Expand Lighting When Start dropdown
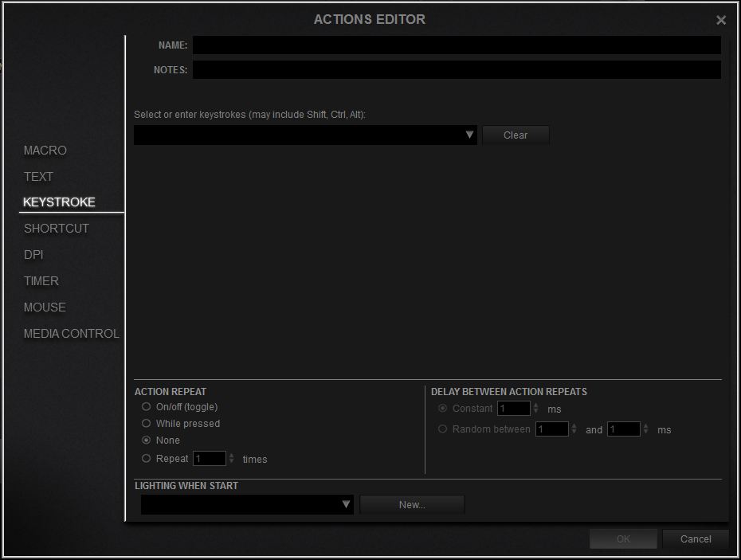The width and height of the screenshot is (741, 560). tap(346, 504)
